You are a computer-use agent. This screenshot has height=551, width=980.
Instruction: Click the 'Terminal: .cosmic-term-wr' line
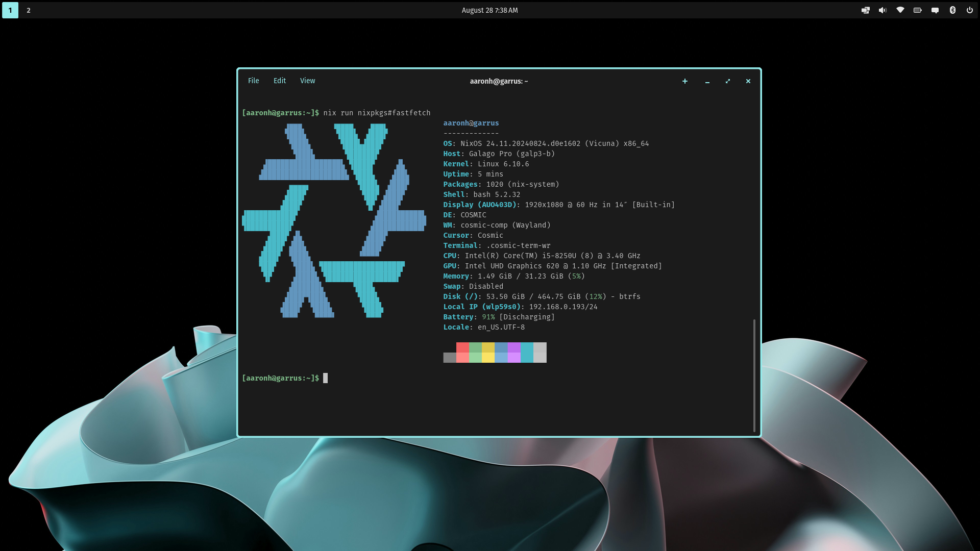pyautogui.click(x=497, y=245)
